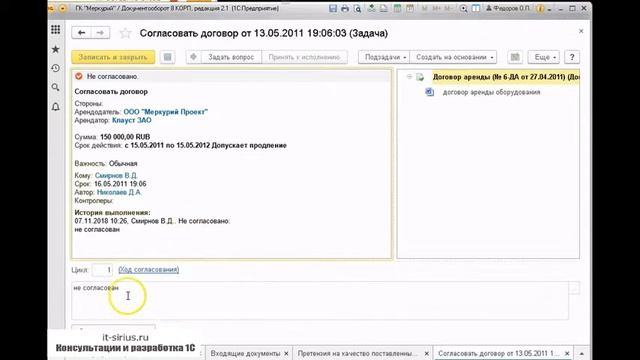Open the History clock icon in sidebar
This screenshot has height=360, width=640.
(56, 68)
